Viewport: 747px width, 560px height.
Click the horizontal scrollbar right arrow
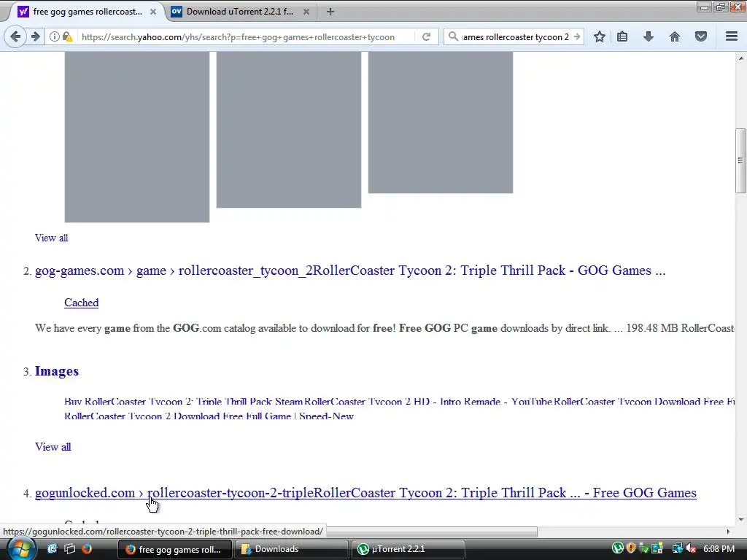[x=728, y=532]
